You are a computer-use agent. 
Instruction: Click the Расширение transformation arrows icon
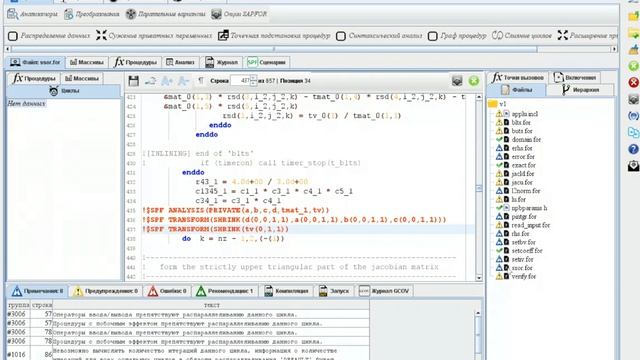coord(563,35)
